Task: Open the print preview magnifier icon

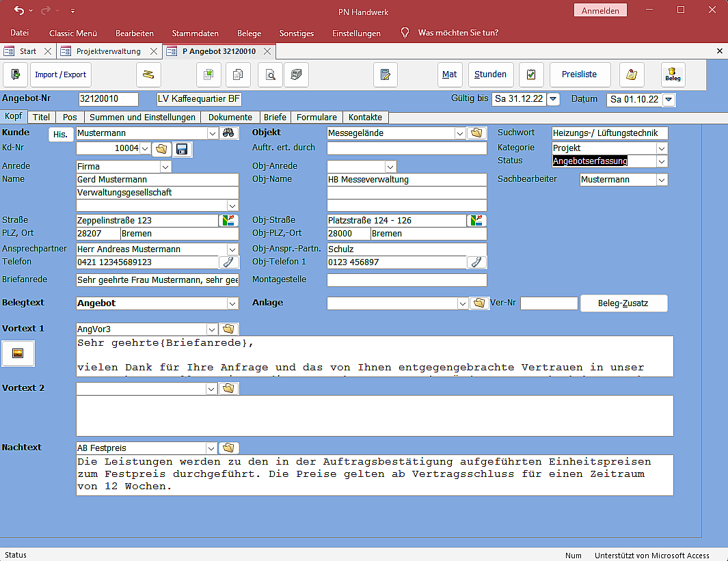Action: 271,74
